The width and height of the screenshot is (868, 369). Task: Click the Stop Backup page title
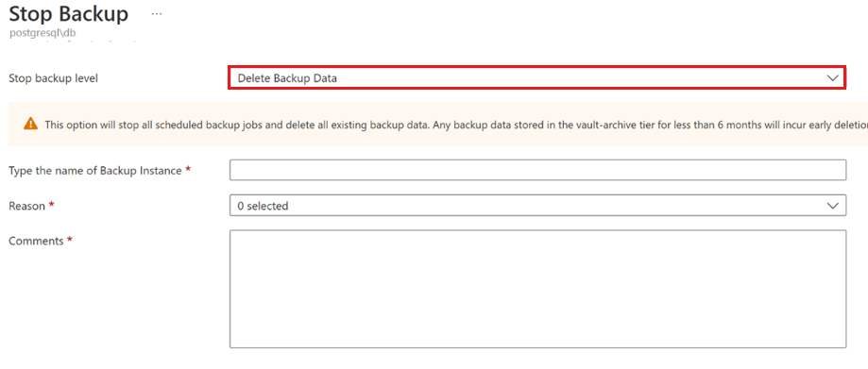coord(69,14)
